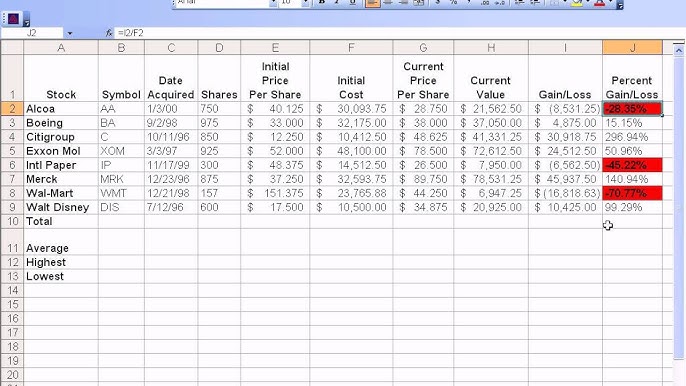The image size is (686, 386).
Task: Toggle the highlighted Align Left button
Action: tap(372, 3)
